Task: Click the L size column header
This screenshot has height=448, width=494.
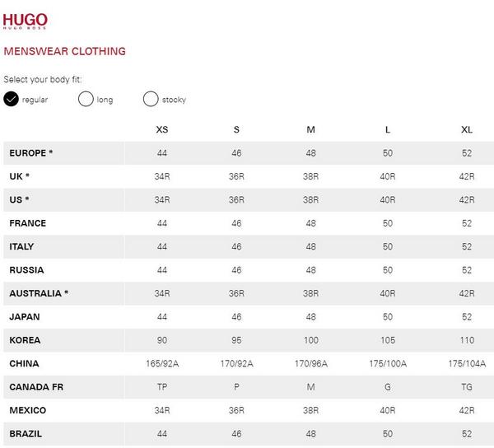Action: pos(388,129)
